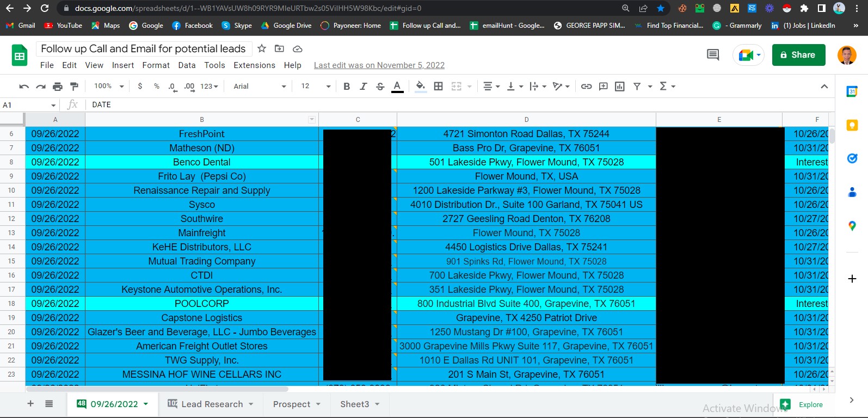Image resolution: width=868 pixels, height=418 pixels.
Task: Switch to Prospect sheet tab
Action: (x=297, y=404)
